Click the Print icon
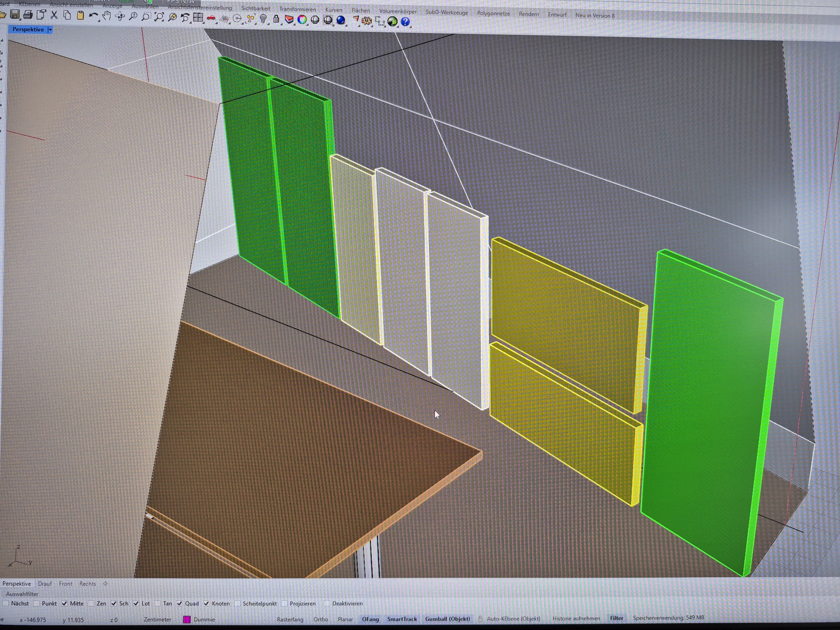The height and width of the screenshot is (630, 840). click(28, 15)
